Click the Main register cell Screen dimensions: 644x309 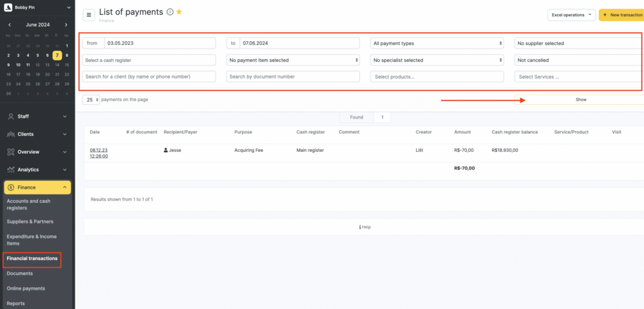click(x=310, y=150)
